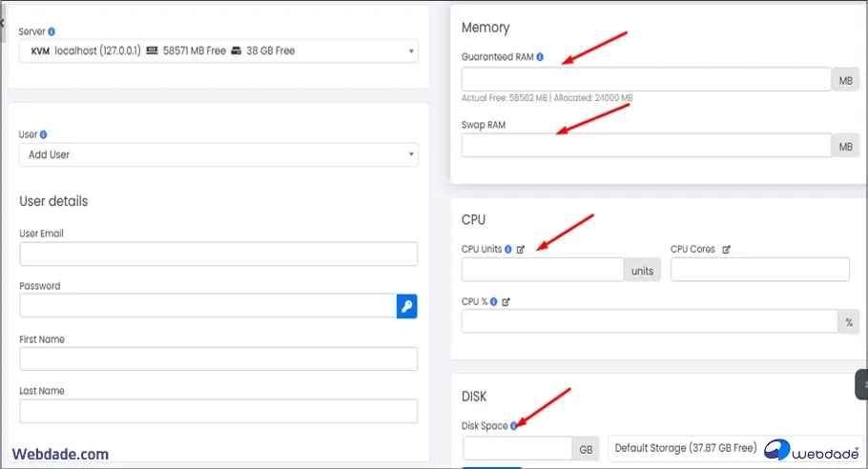Focus the Password input field

click(208, 306)
